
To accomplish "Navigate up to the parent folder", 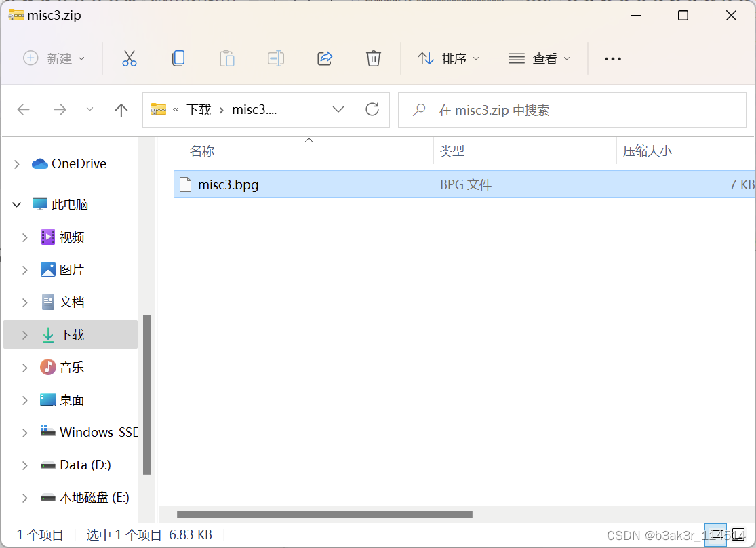I will 121,109.
